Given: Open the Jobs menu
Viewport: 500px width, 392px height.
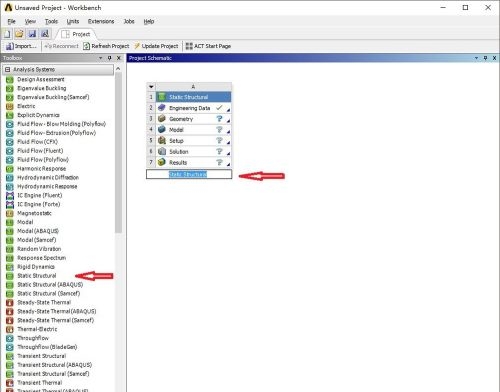Looking at the screenshot, I should [129, 21].
